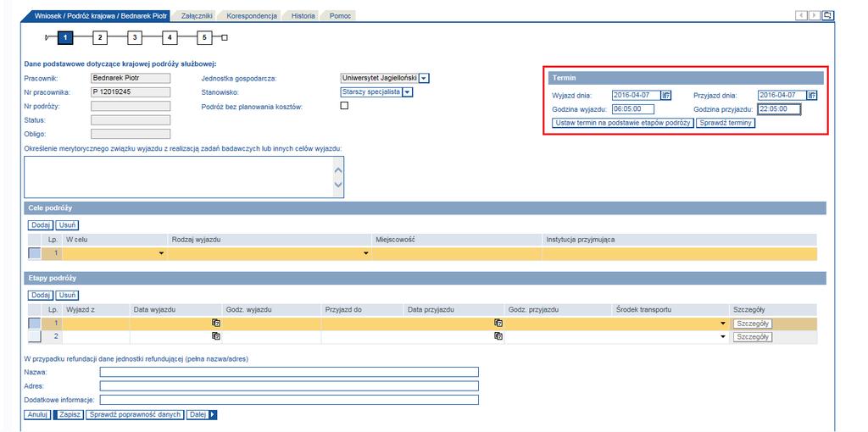Go to wizard step 2

100,37
